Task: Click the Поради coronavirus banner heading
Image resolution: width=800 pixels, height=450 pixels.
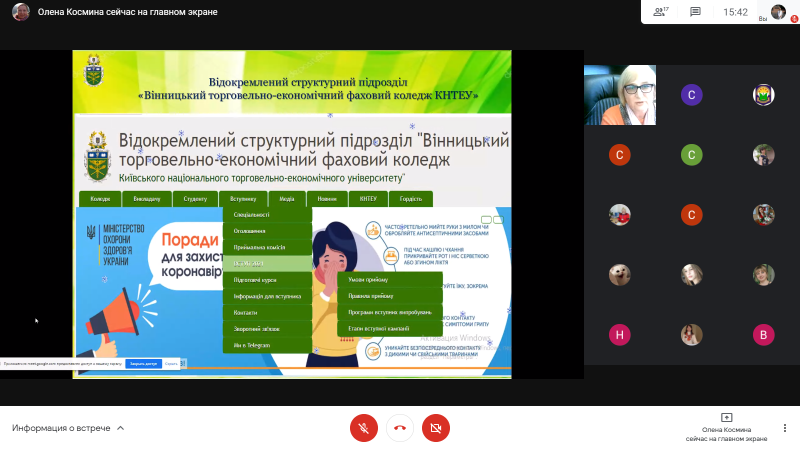Action: point(190,239)
